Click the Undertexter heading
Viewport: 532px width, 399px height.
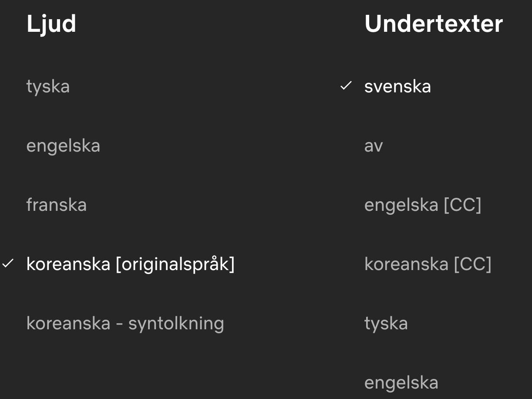coord(434,24)
